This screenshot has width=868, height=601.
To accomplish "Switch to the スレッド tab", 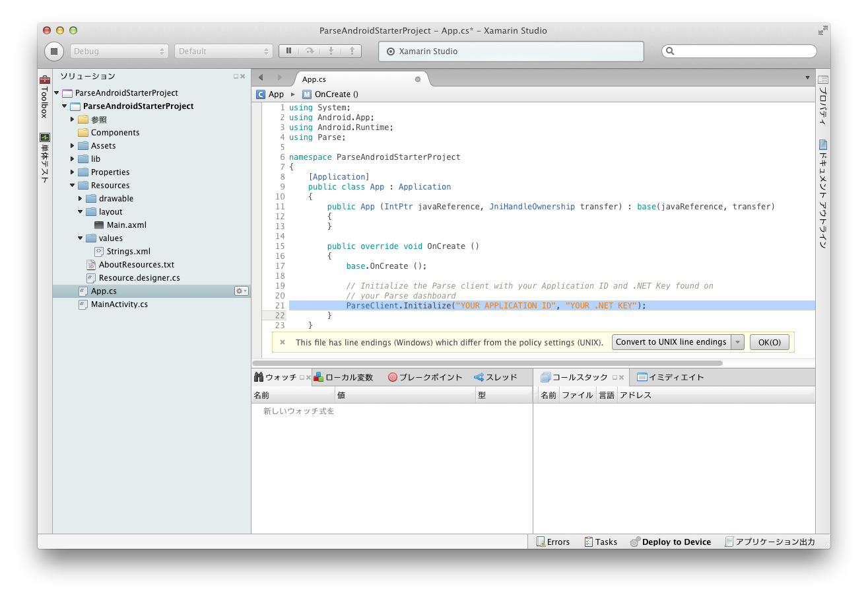I will pyautogui.click(x=496, y=378).
